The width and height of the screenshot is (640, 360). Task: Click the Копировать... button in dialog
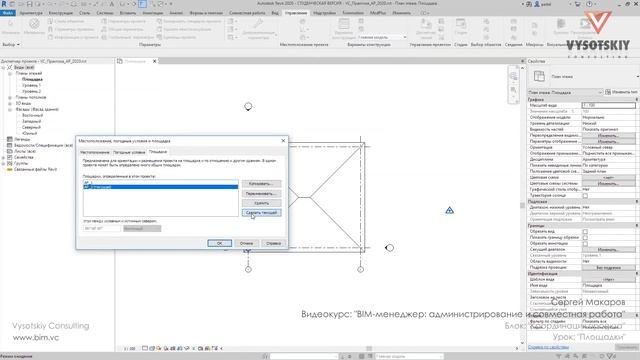tap(261, 184)
